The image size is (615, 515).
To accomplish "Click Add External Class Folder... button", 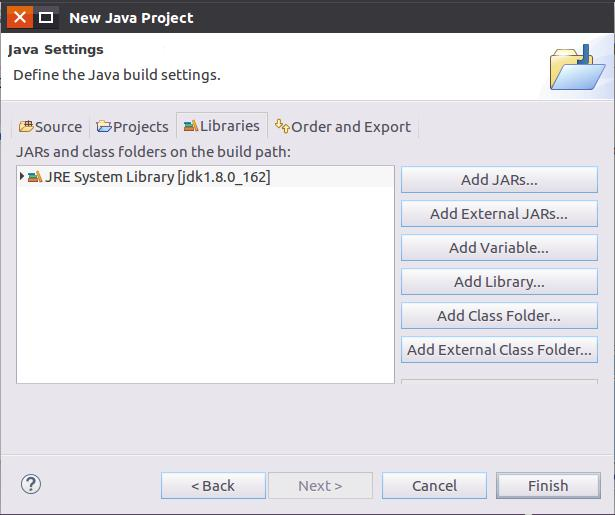I will click(499, 349).
